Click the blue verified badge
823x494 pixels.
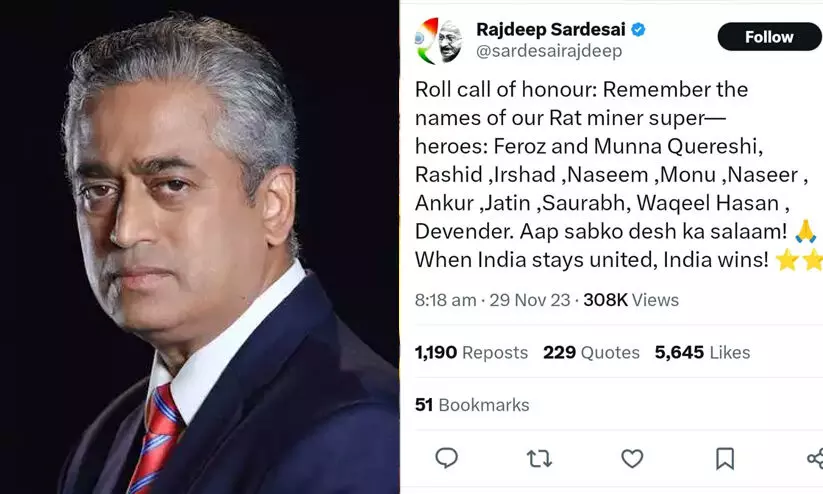pyautogui.click(x=638, y=30)
